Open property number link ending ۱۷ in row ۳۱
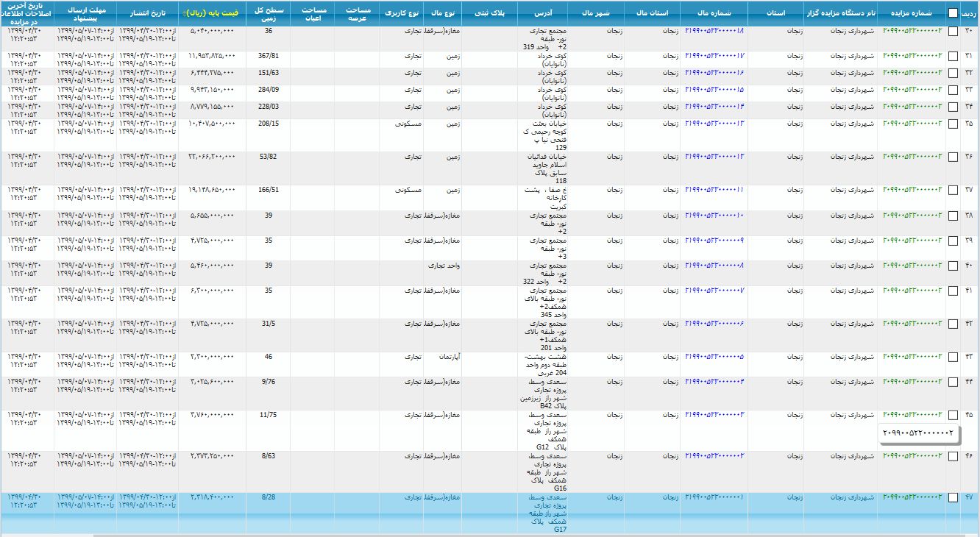Image resolution: width=980 pixels, height=537 pixels. click(x=714, y=56)
